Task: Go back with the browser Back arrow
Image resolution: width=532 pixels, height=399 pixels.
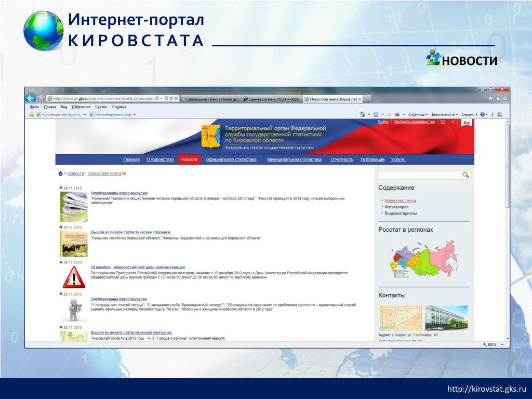Action: click(x=31, y=98)
